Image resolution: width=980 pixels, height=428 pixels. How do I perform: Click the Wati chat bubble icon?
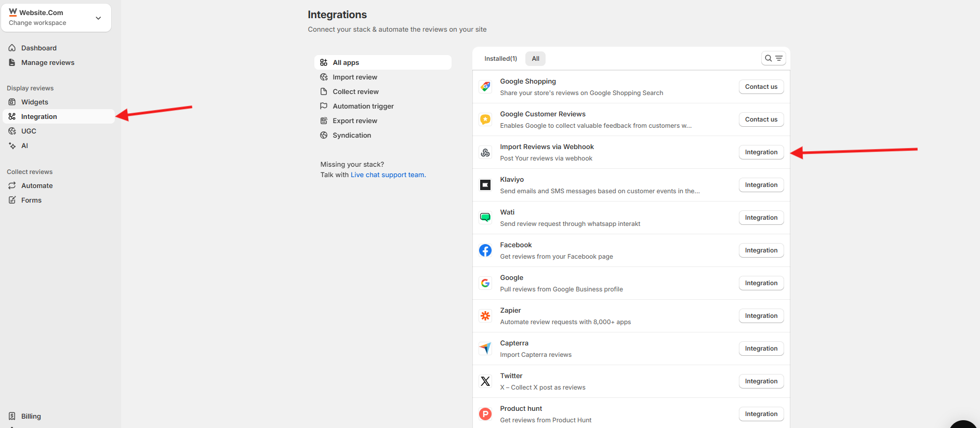point(485,218)
